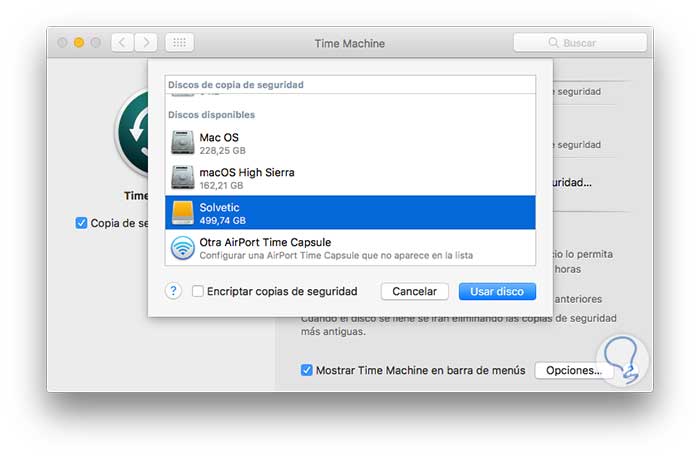Click the Buscar search field
Image resolution: width=700 pixels, height=459 pixels.
pyautogui.click(x=580, y=43)
